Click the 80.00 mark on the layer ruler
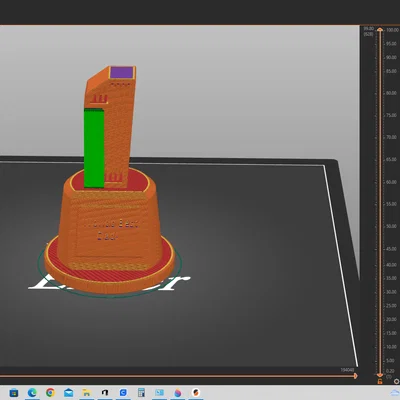The image size is (400, 400). (391, 93)
